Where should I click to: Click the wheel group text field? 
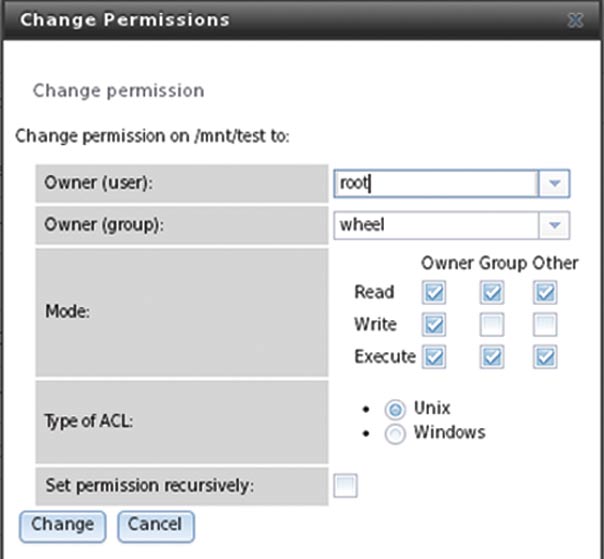coord(436,226)
